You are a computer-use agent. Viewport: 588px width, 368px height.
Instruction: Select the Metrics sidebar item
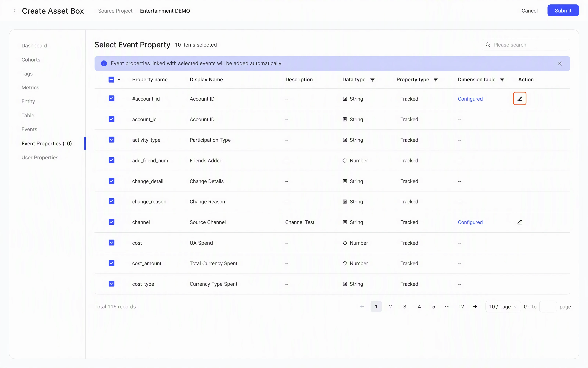click(x=30, y=87)
